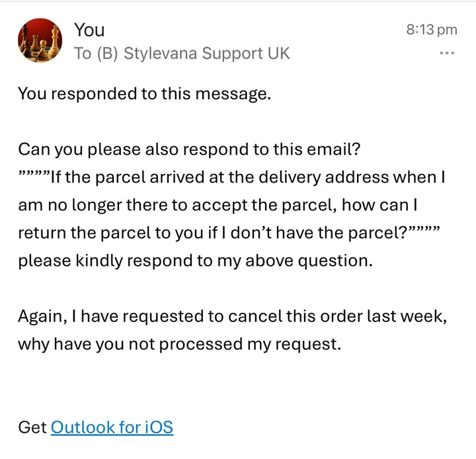The image size is (476, 459).
Task: Click the line am no longer there to accept
Action: [225, 205]
